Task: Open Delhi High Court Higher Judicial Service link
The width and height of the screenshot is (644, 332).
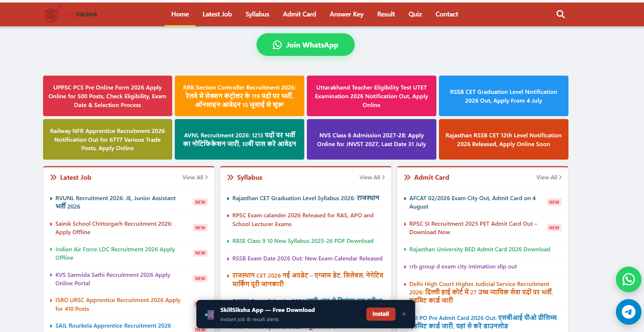Action: [481, 292]
